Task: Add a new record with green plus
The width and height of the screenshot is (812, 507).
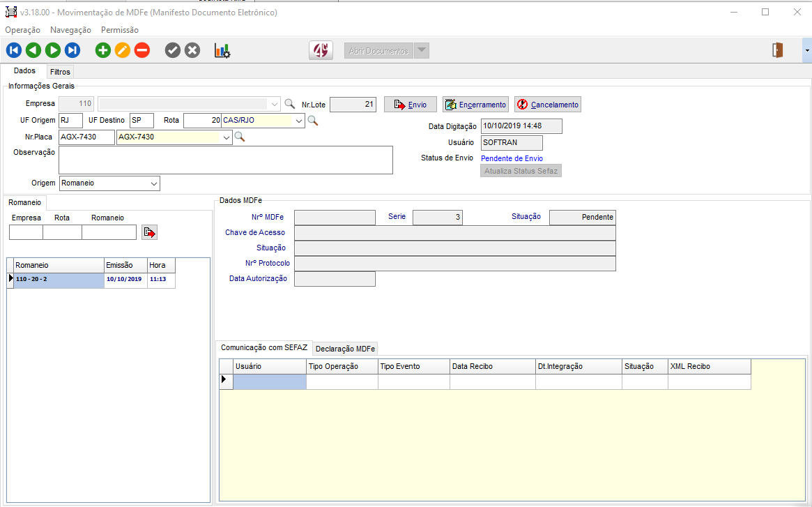Action: pyautogui.click(x=103, y=50)
